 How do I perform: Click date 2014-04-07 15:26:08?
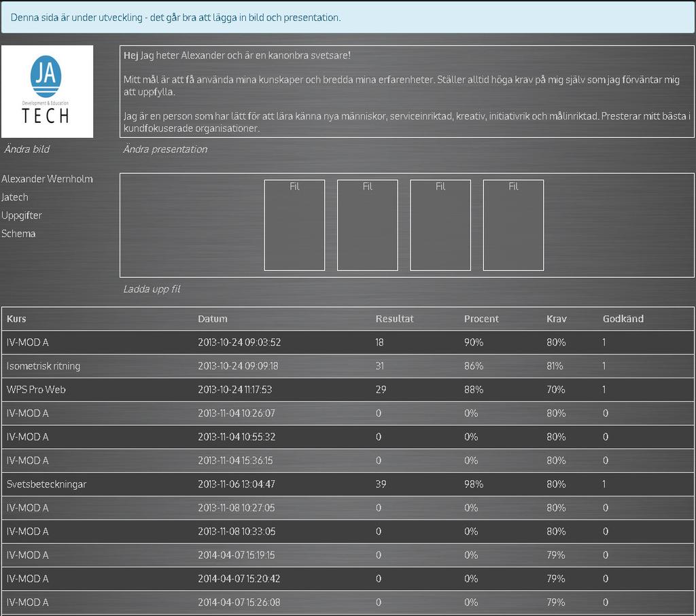(239, 602)
